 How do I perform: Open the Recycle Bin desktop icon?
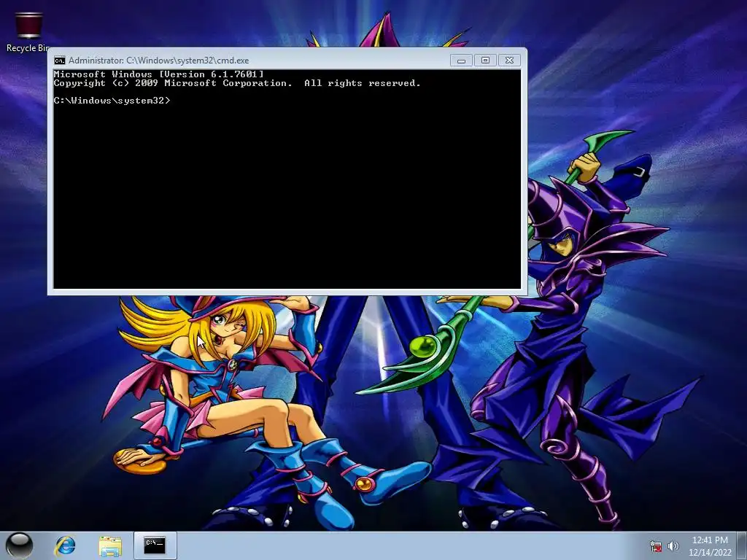tap(28, 32)
